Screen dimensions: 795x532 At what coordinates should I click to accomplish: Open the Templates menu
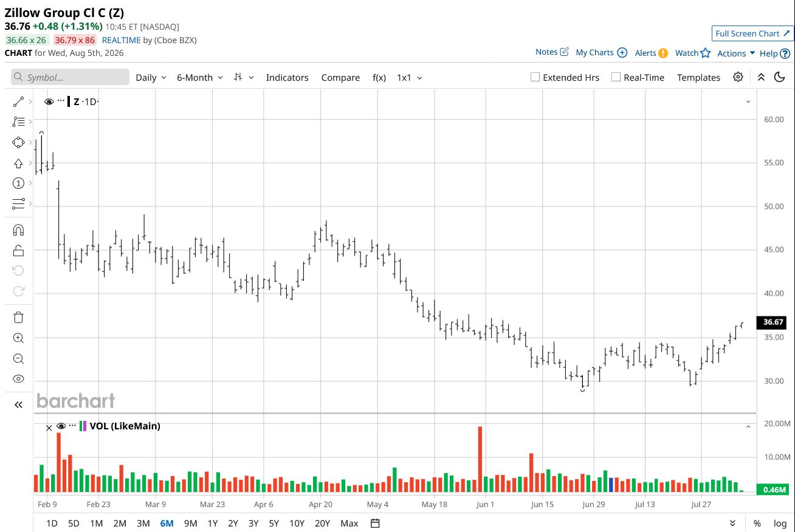tap(699, 77)
